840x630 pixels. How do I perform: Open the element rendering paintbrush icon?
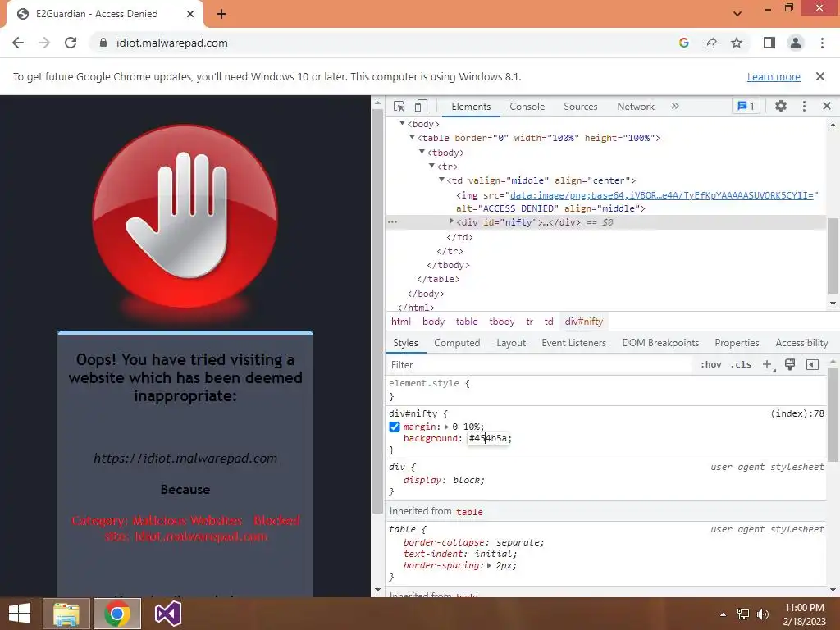[x=790, y=365]
